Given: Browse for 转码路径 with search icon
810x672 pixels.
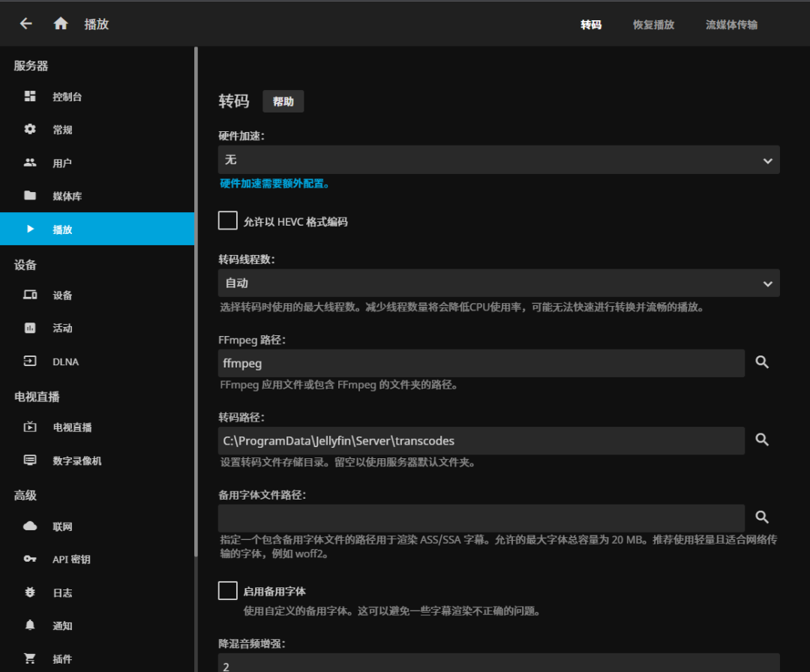Looking at the screenshot, I should [762, 439].
